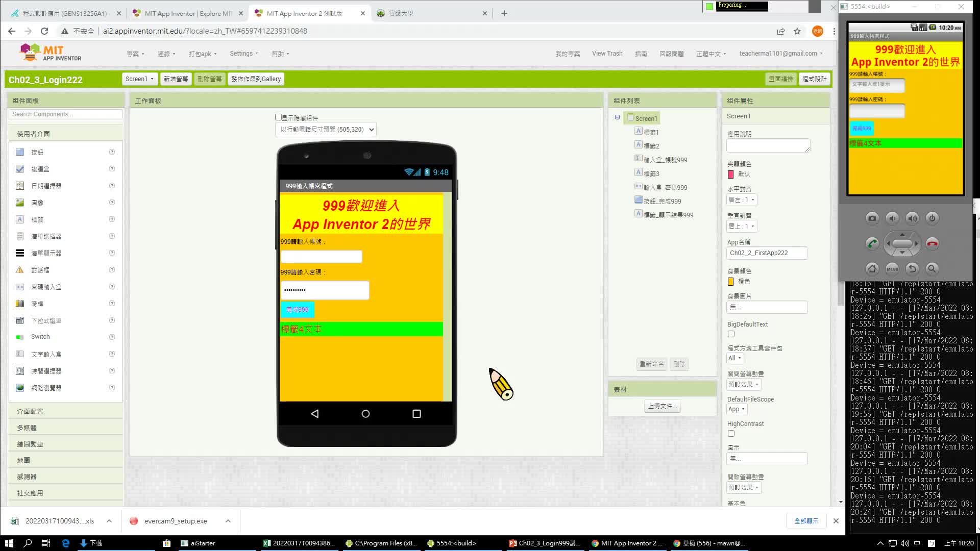Open Windows Start menu
This screenshot has width=980, height=551.
click(9, 543)
